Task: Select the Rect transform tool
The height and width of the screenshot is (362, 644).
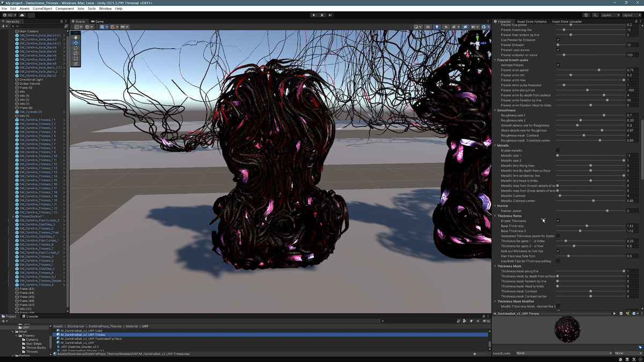Action: point(76,58)
